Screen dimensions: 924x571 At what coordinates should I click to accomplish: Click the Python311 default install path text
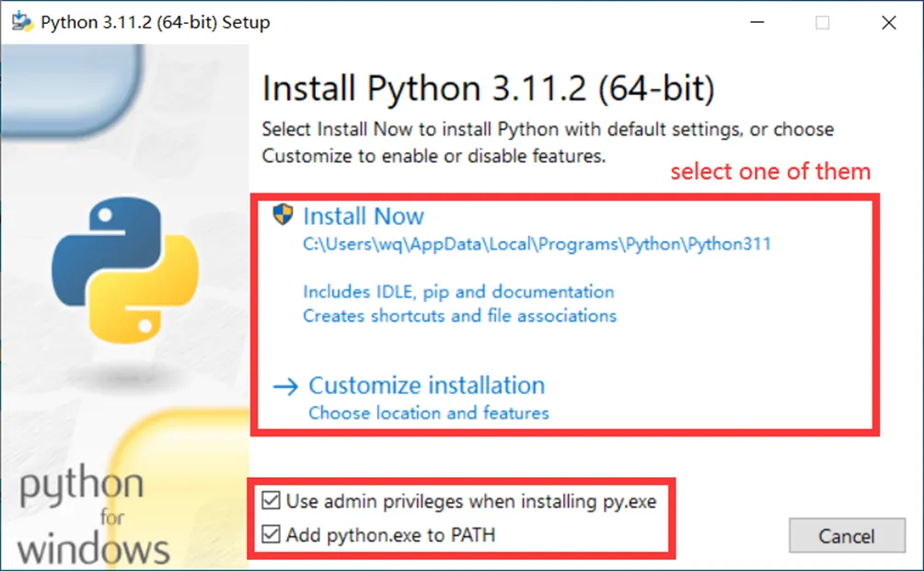click(x=537, y=245)
